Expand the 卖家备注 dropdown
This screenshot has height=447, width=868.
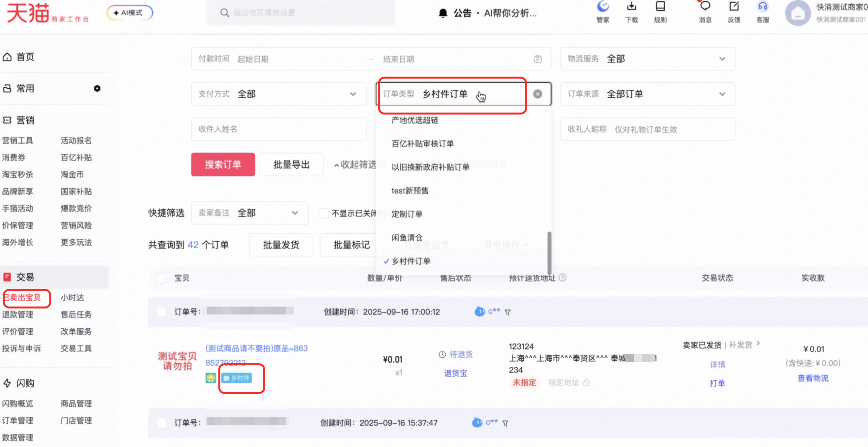pyautogui.click(x=250, y=213)
